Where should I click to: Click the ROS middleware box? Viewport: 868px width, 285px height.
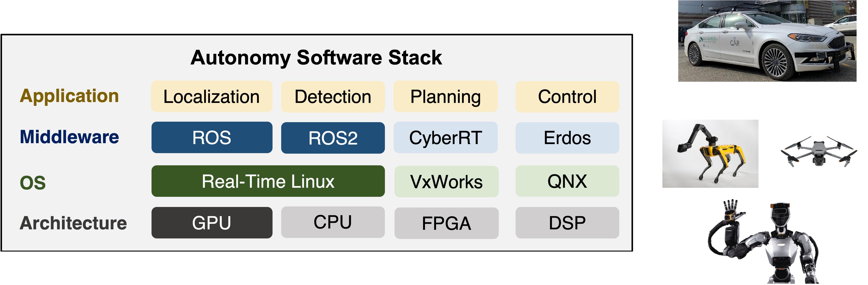212,138
